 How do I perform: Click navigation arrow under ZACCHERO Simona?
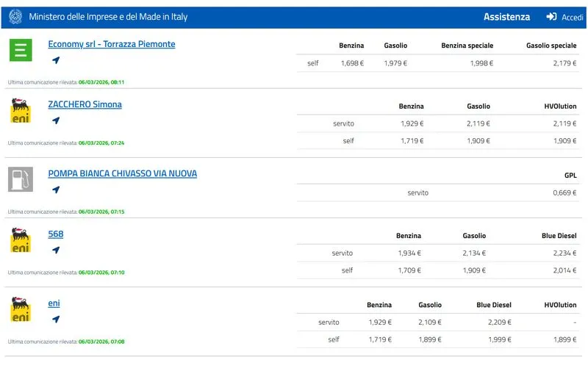(x=56, y=120)
